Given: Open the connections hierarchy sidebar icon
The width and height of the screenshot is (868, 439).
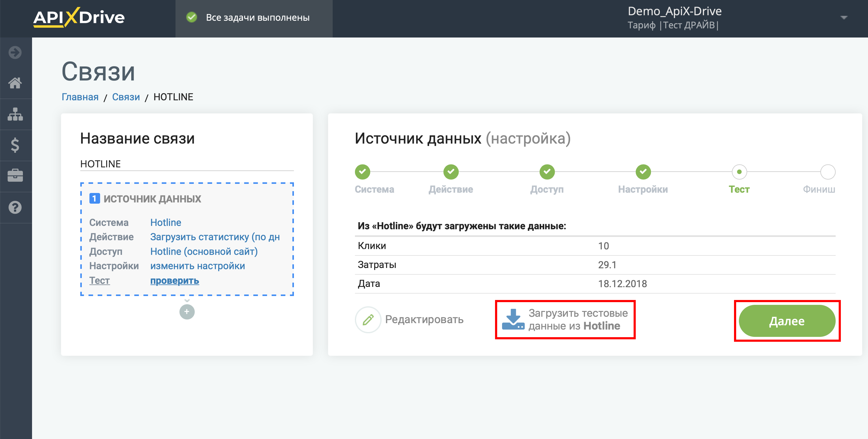Looking at the screenshot, I should tap(15, 114).
